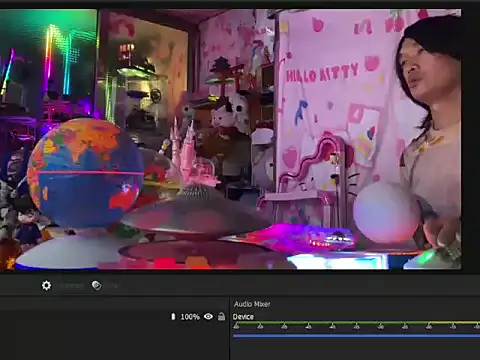Click the Device audio level meter
This screenshot has width=480, height=360.
pyautogui.click(x=356, y=323)
